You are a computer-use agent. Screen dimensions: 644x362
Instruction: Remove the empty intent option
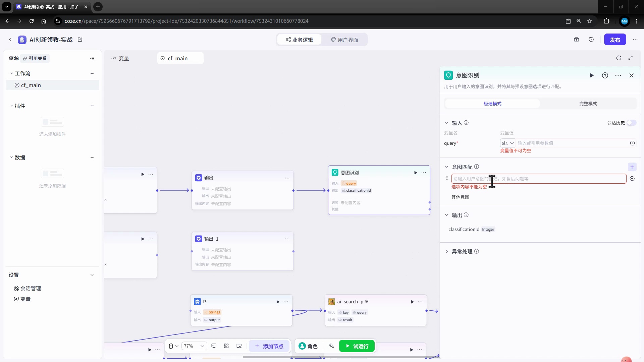(x=632, y=179)
